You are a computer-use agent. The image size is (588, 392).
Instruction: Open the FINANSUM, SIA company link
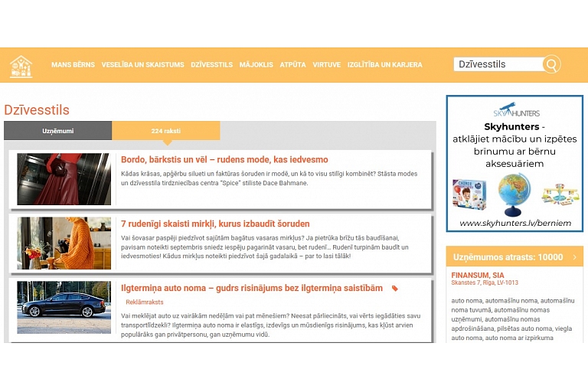pos(478,275)
